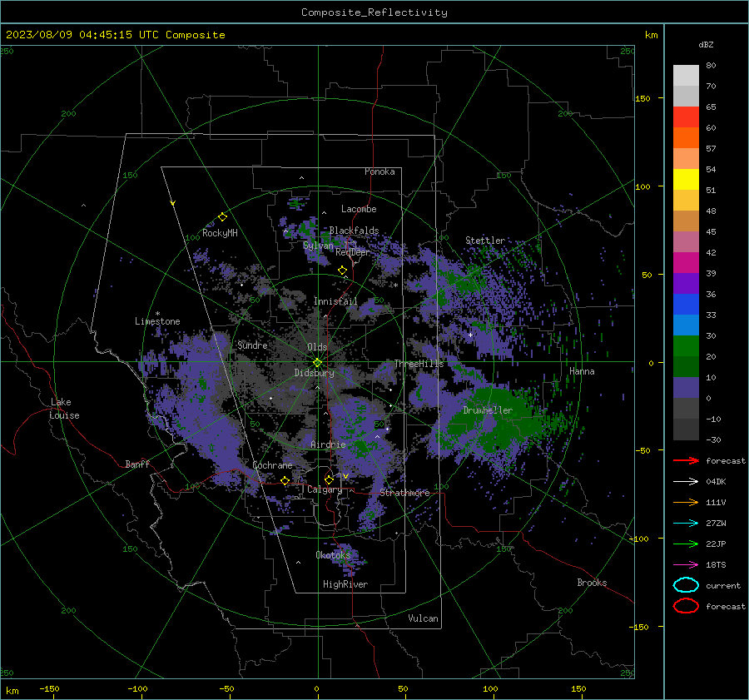Click the Vulcan label
749x700 pixels.
[423, 618]
